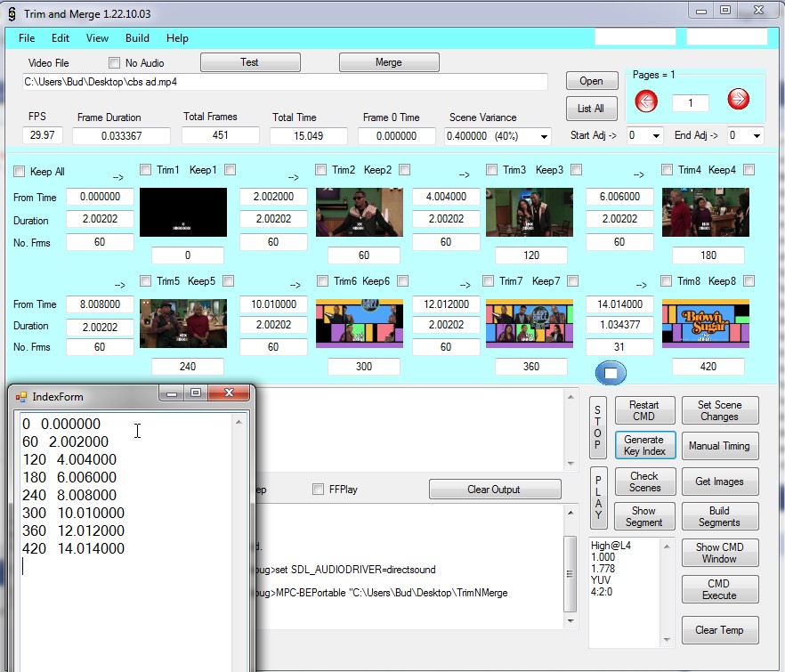Click the Total Frames field 451

pos(221,135)
